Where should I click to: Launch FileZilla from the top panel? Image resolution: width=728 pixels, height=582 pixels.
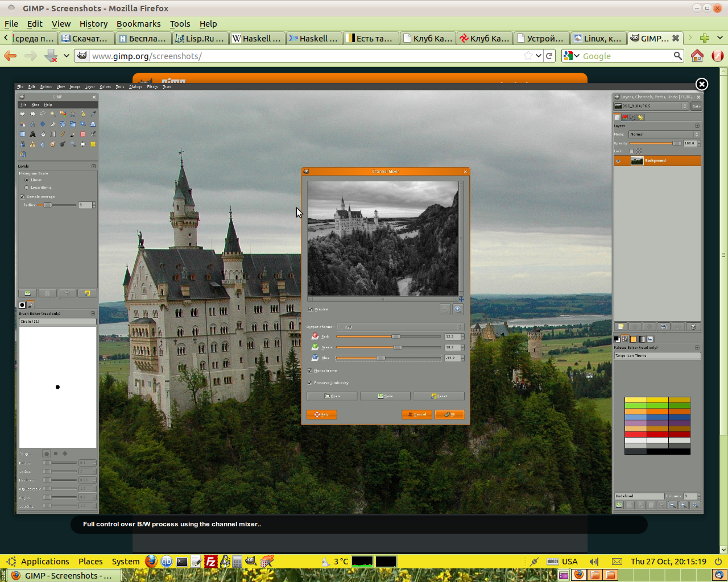tap(210, 562)
